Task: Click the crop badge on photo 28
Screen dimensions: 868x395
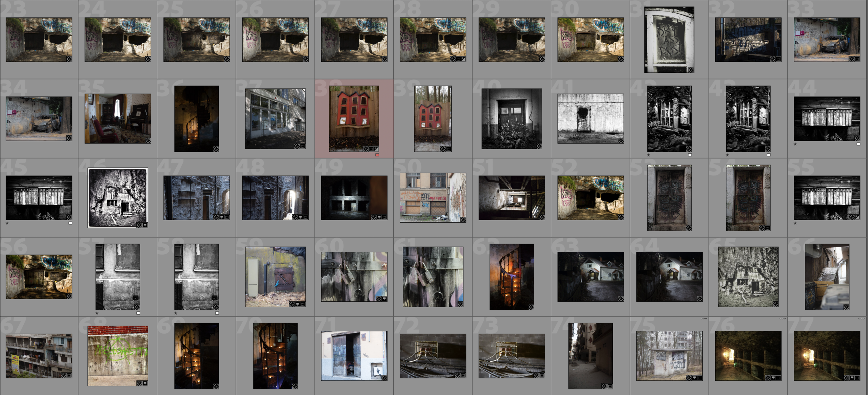Action: (x=458, y=59)
